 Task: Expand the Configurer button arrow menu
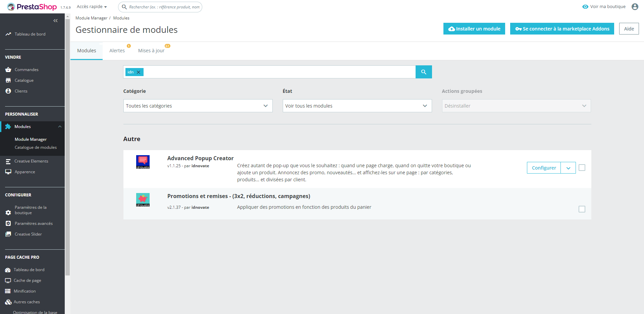[568, 168]
